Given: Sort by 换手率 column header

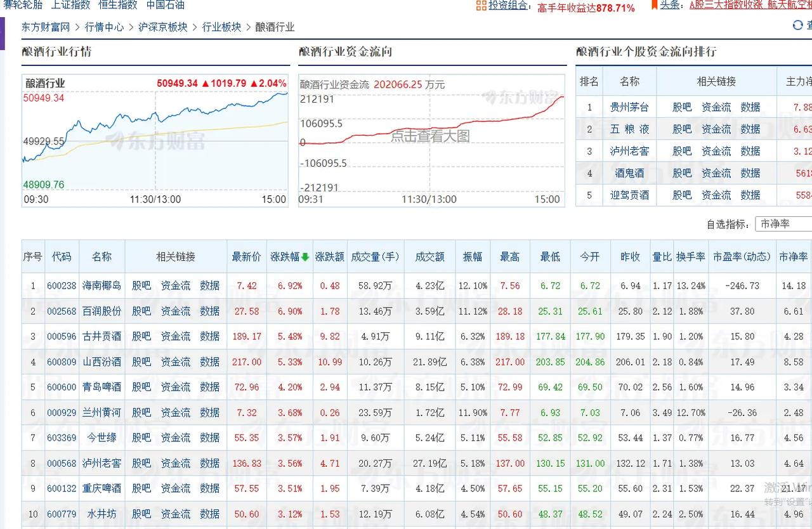Looking at the screenshot, I should point(690,257).
